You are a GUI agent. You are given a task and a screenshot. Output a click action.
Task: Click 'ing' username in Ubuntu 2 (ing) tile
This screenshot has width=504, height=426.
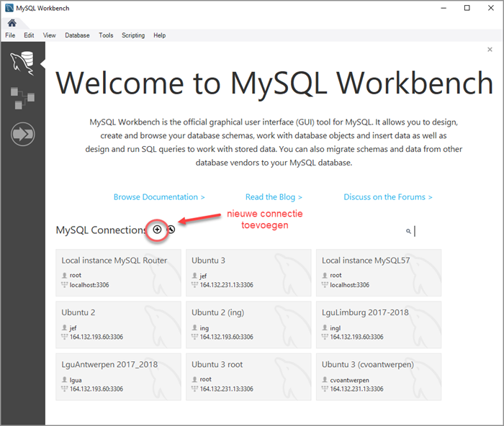click(x=204, y=328)
